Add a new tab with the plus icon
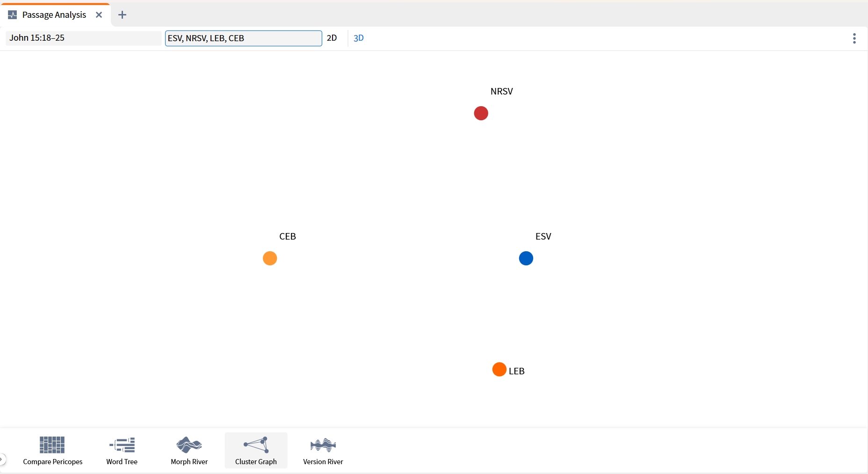868x474 pixels. click(x=122, y=15)
